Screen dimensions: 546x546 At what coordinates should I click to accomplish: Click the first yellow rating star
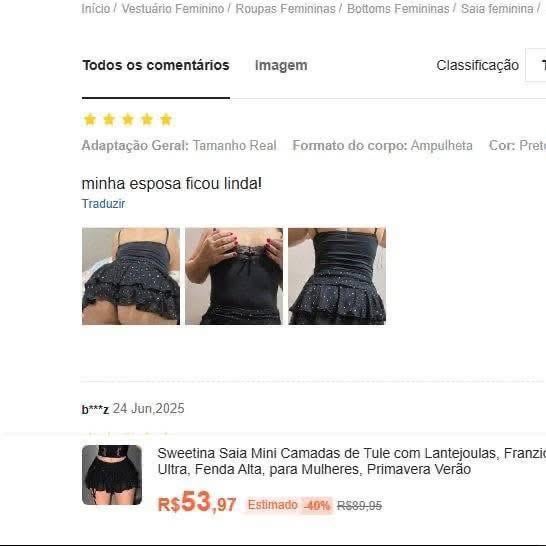[x=90, y=119]
